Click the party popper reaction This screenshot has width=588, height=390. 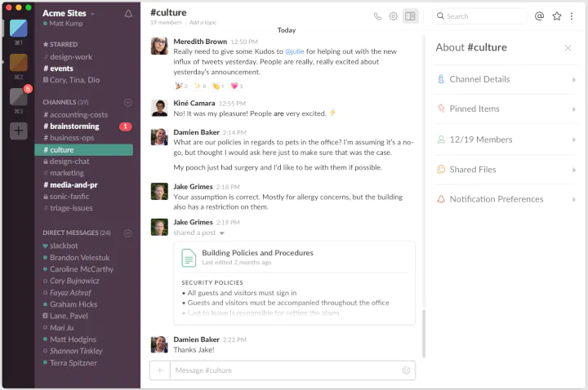[x=181, y=86]
